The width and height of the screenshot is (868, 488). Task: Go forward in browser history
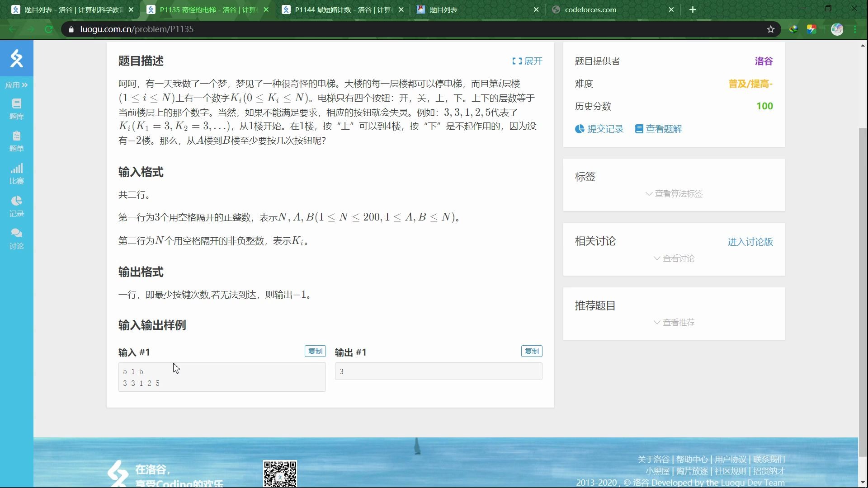coord(30,29)
